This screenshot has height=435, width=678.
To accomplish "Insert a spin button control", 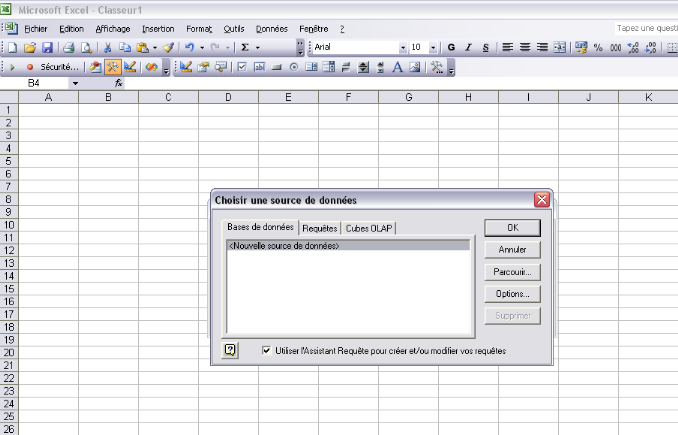I will tap(363, 67).
